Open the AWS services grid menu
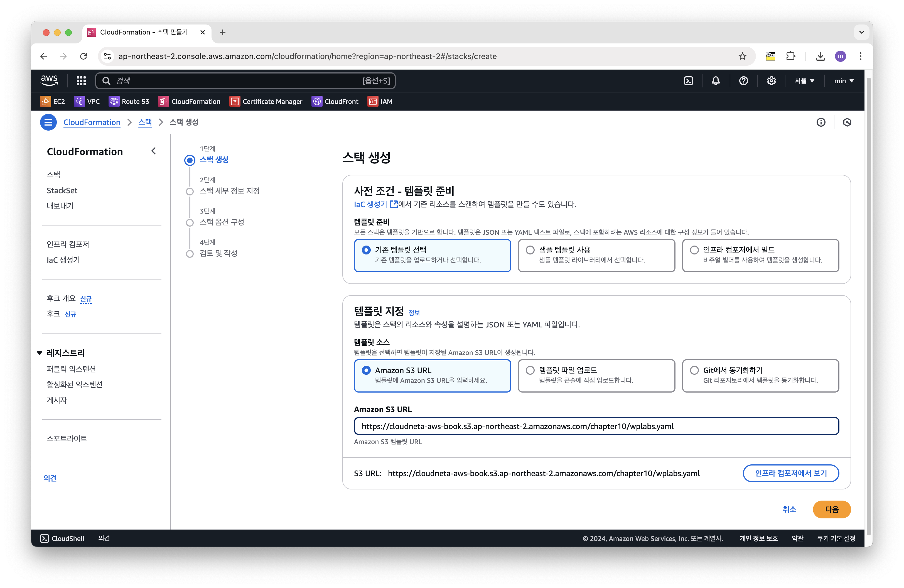 81,80
